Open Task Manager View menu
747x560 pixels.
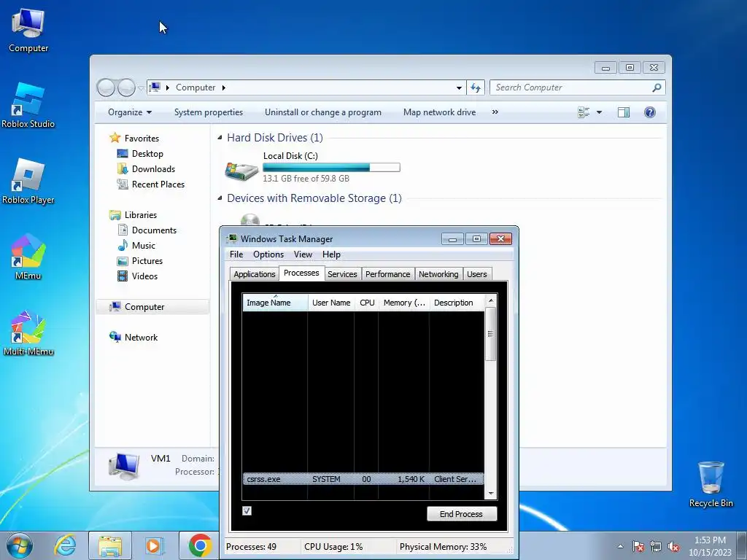point(303,254)
